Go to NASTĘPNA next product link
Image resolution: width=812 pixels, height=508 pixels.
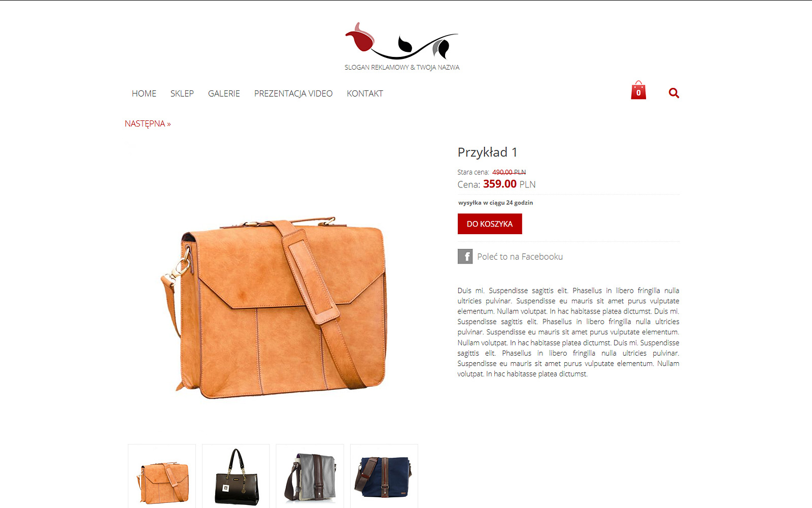148,123
